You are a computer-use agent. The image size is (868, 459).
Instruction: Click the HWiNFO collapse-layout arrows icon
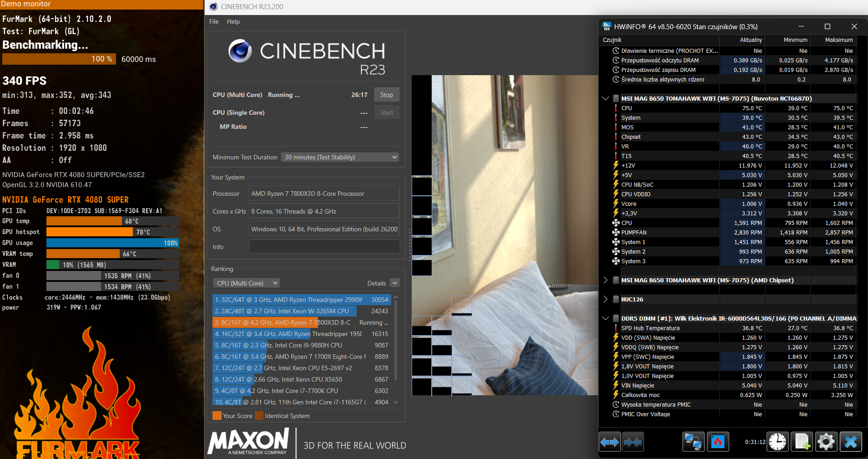click(x=633, y=442)
